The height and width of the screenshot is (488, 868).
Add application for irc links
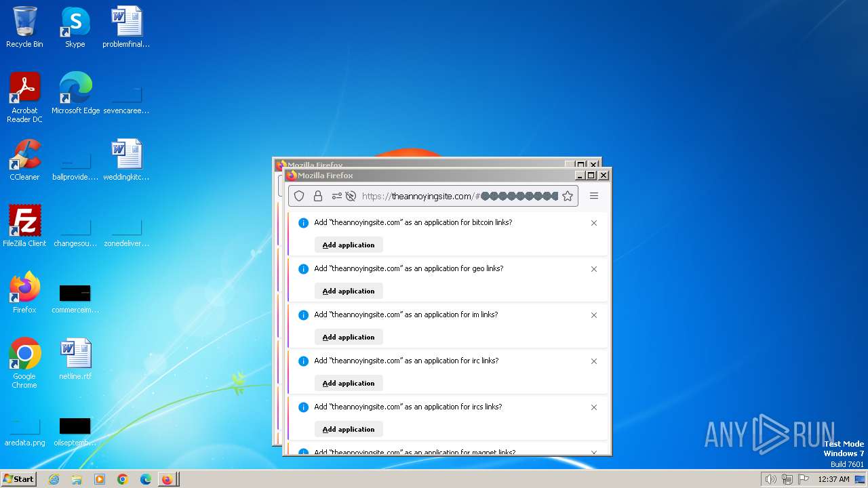pyautogui.click(x=349, y=383)
